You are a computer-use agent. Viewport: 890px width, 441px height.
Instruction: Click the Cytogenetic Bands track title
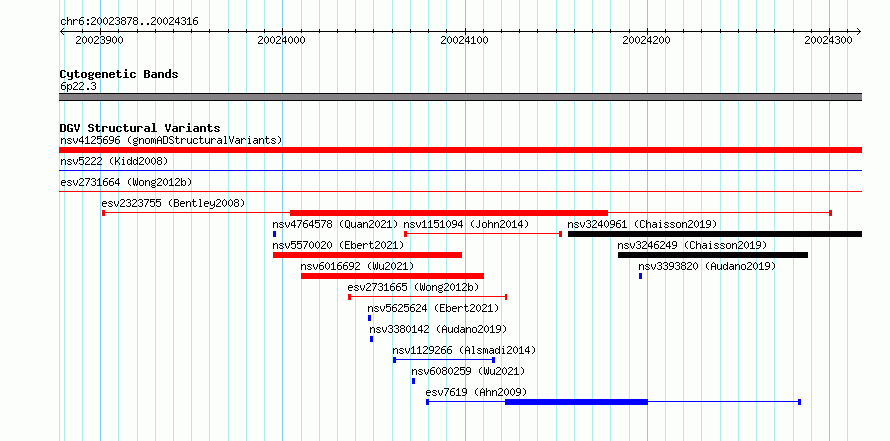[119, 74]
